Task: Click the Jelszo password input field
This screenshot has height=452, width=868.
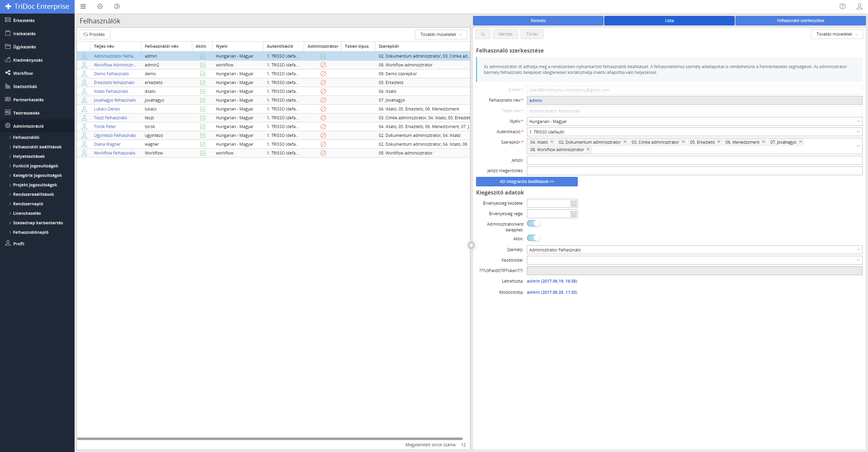Action: pos(694,160)
